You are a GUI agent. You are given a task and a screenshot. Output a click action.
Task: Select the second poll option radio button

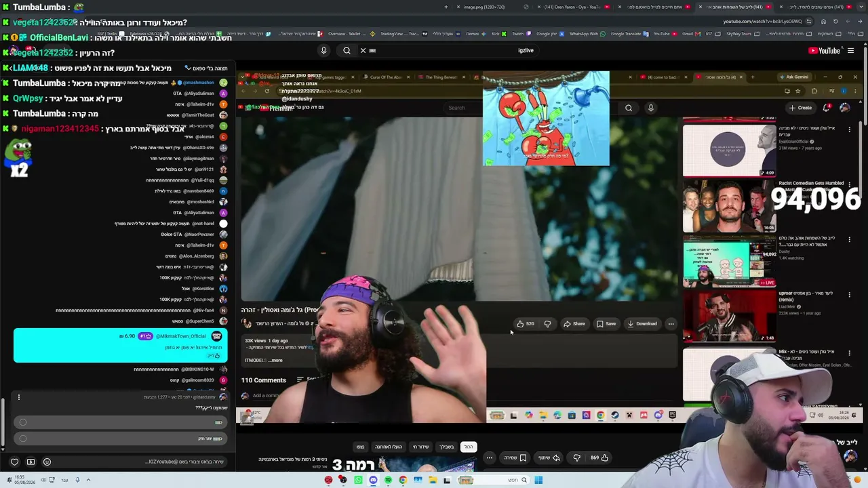click(23, 438)
